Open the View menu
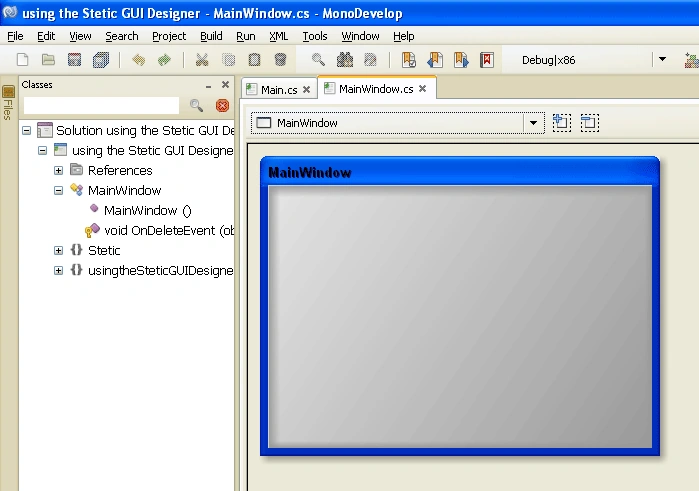Image resolution: width=699 pixels, height=491 pixels. pyautogui.click(x=80, y=36)
